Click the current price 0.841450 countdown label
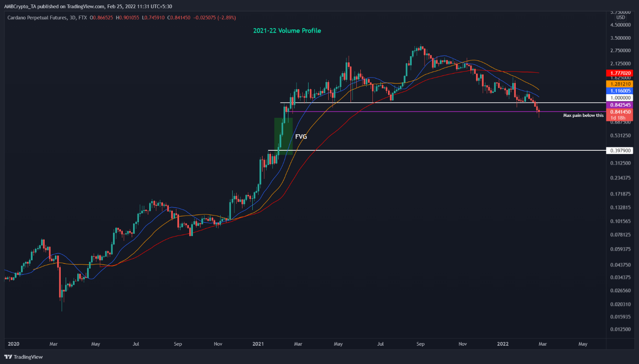 click(x=619, y=115)
